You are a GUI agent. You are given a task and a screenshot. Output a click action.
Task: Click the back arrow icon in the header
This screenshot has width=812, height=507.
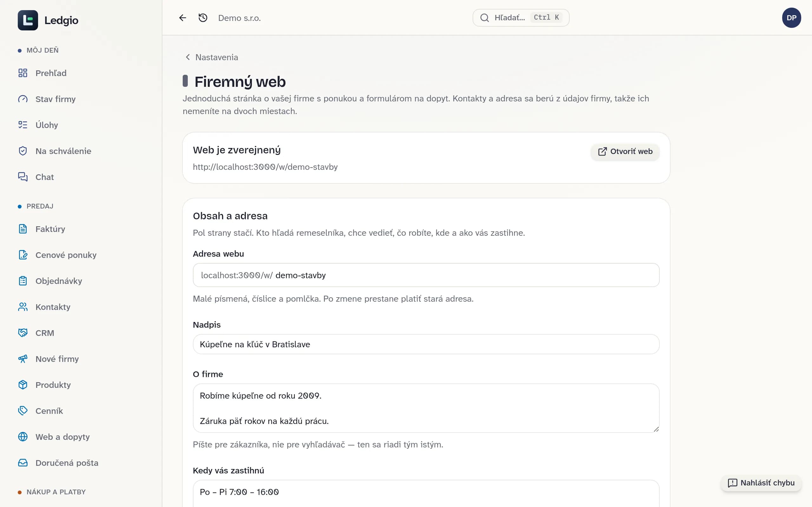pyautogui.click(x=182, y=18)
